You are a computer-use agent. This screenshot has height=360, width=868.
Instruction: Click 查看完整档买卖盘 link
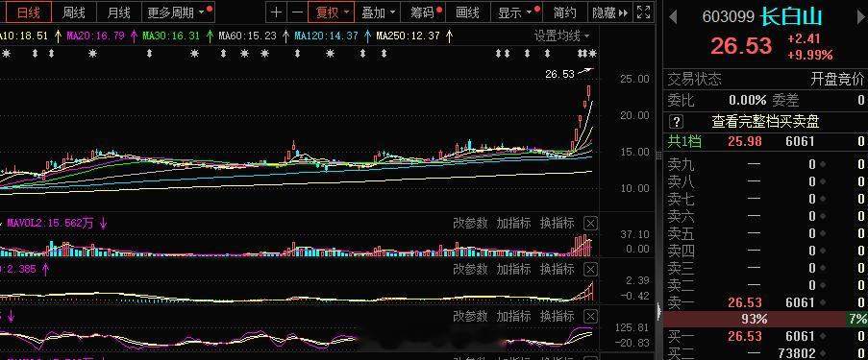coord(765,122)
